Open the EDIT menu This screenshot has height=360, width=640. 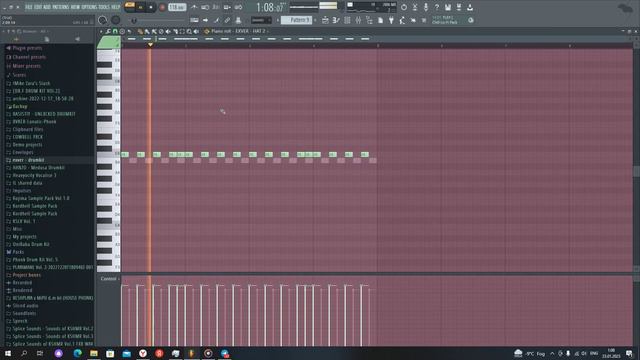pos(38,7)
